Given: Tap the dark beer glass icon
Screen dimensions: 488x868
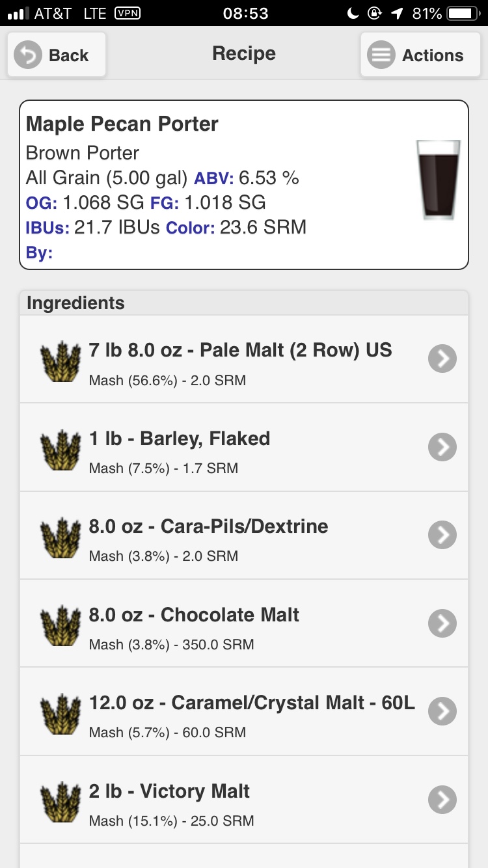Looking at the screenshot, I should [x=439, y=180].
